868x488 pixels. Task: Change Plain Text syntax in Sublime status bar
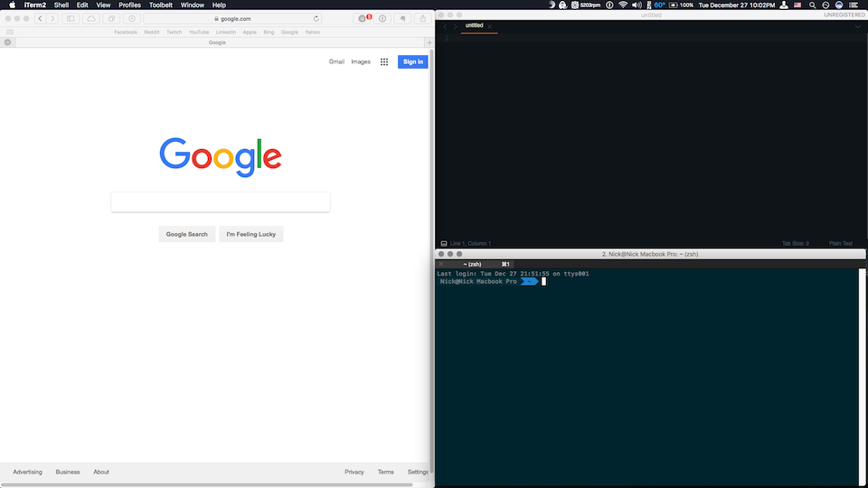click(840, 243)
